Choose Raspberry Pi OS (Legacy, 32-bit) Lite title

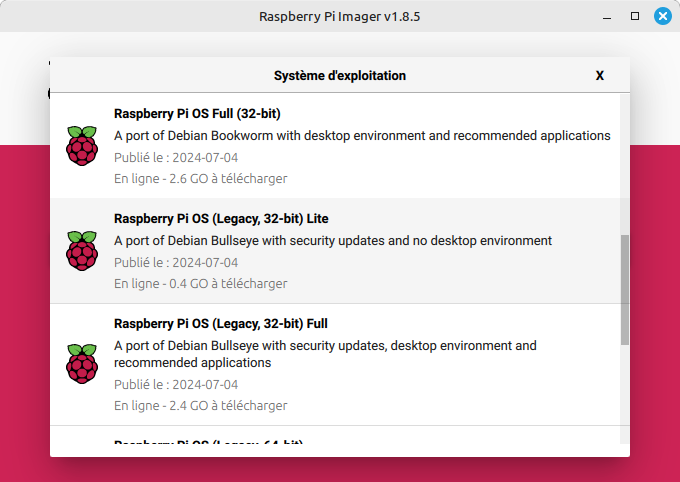221,219
